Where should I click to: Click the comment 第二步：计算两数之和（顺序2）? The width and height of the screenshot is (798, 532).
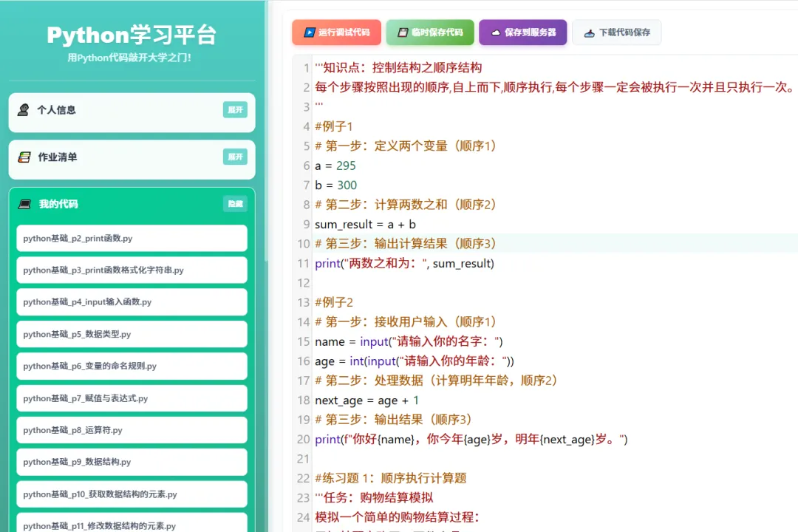pos(405,205)
